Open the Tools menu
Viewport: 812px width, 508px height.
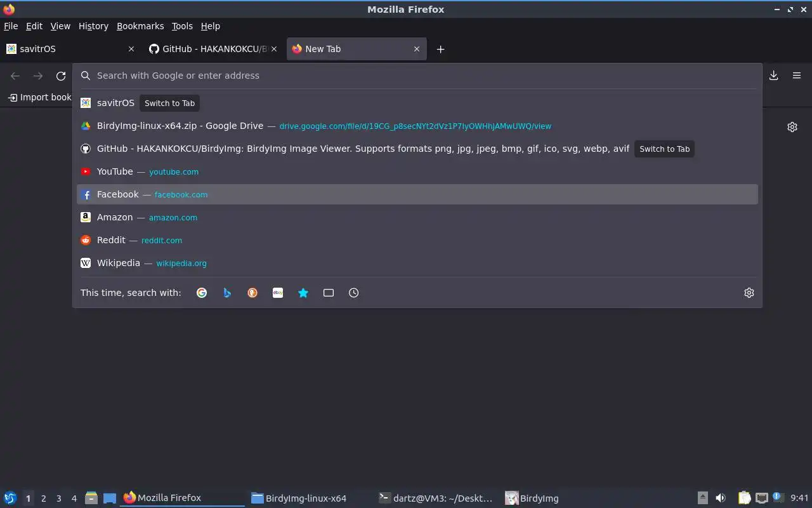[182, 26]
